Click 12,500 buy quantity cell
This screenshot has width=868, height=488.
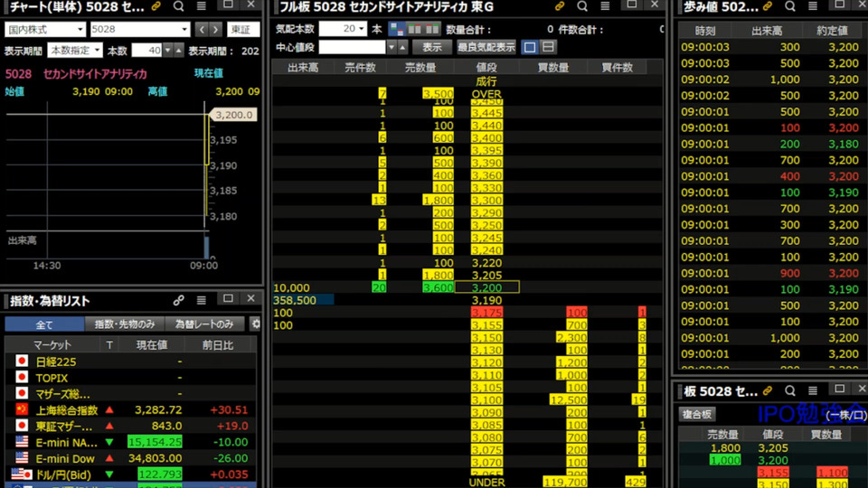[x=569, y=399]
